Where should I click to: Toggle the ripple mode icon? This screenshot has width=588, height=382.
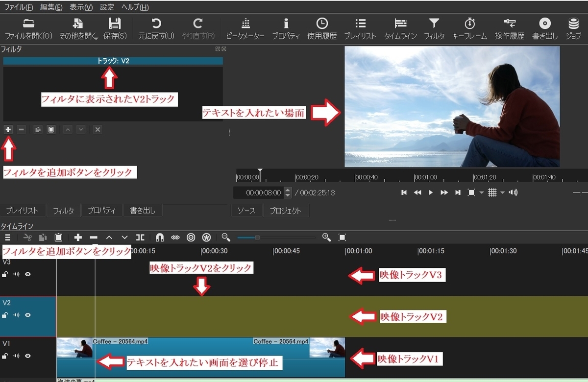point(191,238)
